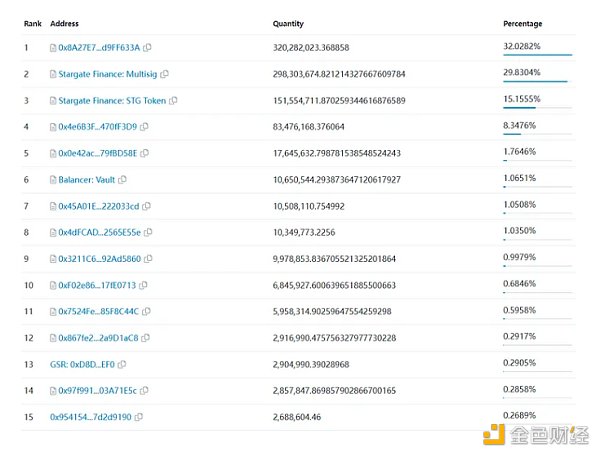The width and height of the screenshot is (600, 456).
Task: Copy address 0x97f991...03A71E5c
Action: pyautogui.click(x=144, y=391)
